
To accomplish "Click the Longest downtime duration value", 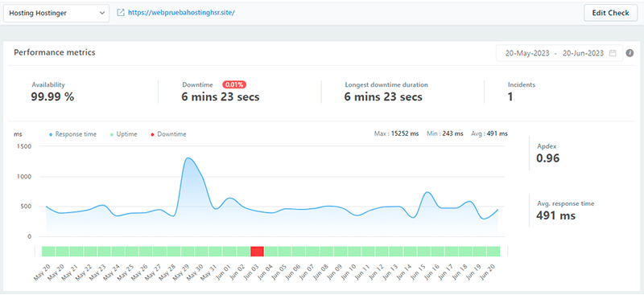I will pos(383,97).
